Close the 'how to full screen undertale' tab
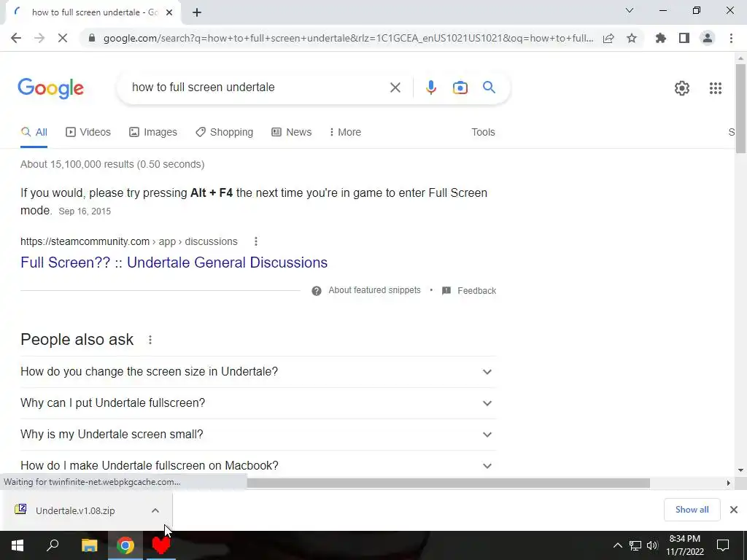The width and height of the screenshot is (747, 560). (169, 13)
